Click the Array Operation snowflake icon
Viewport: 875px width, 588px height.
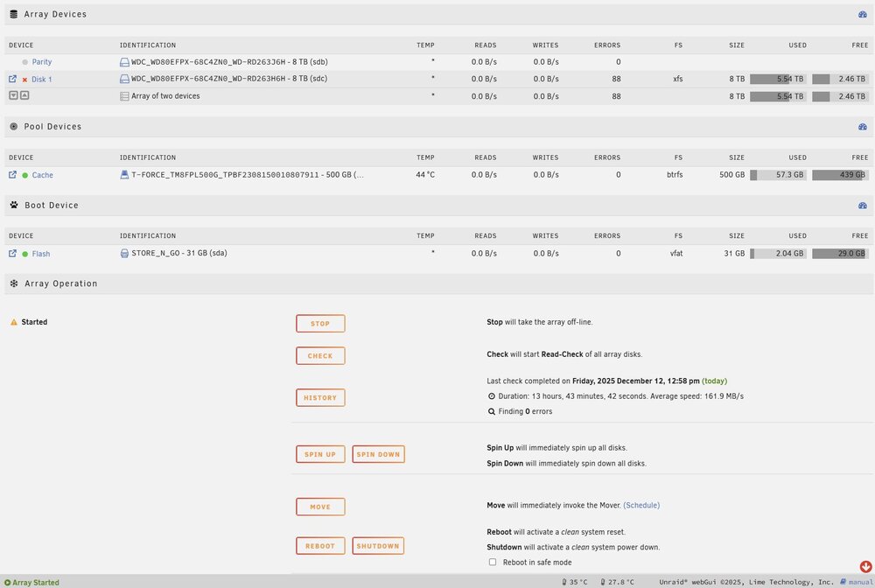[x=14, y=283]
